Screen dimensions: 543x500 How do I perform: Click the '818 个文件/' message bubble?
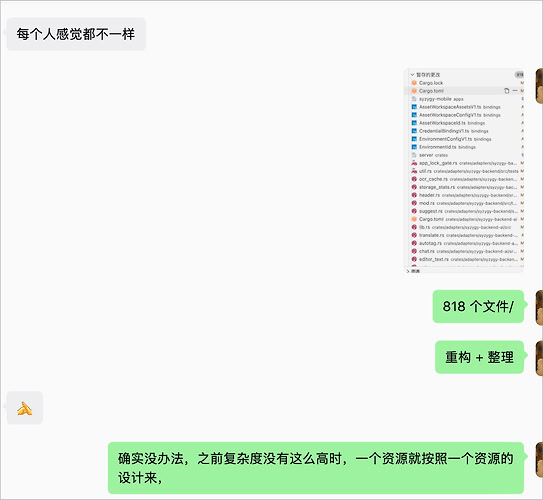tap(478, 306)
